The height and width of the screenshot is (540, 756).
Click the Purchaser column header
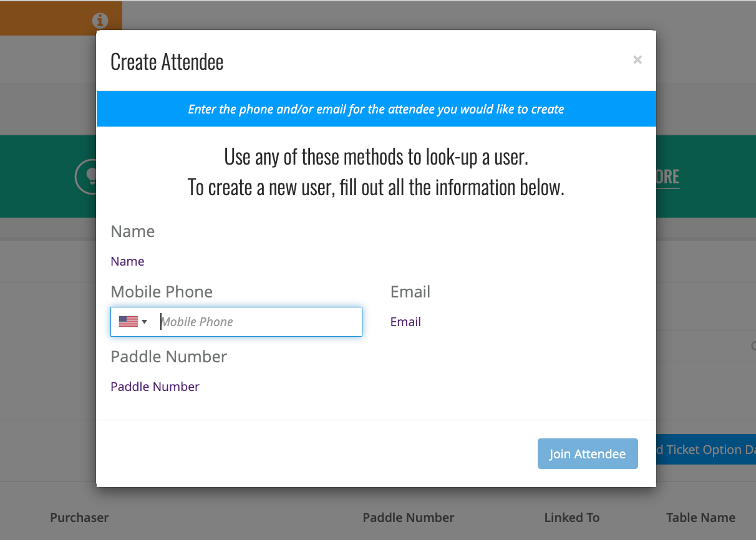(79, 518)
